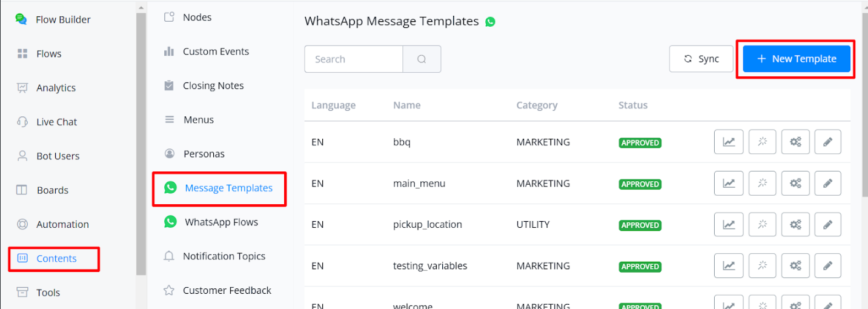Click the analytics chart icon for bbq template
The height and width of the screenshot is (309, 868).
[x=729, y=142]
